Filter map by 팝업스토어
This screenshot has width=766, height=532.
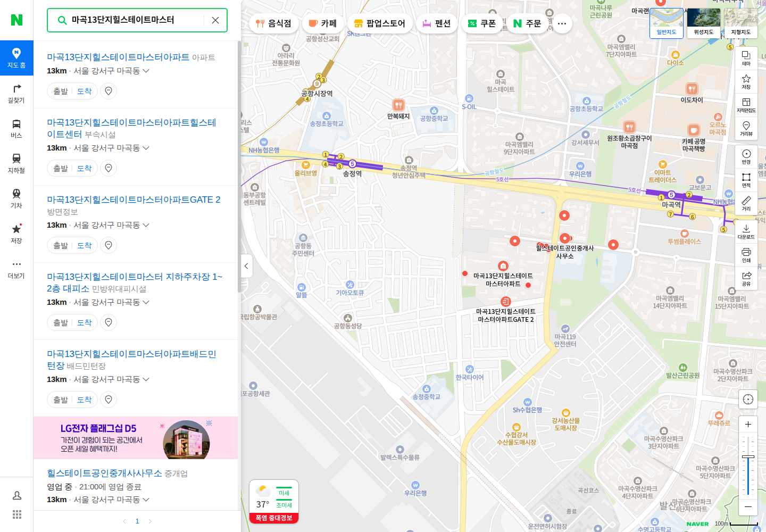click(380, 23)
